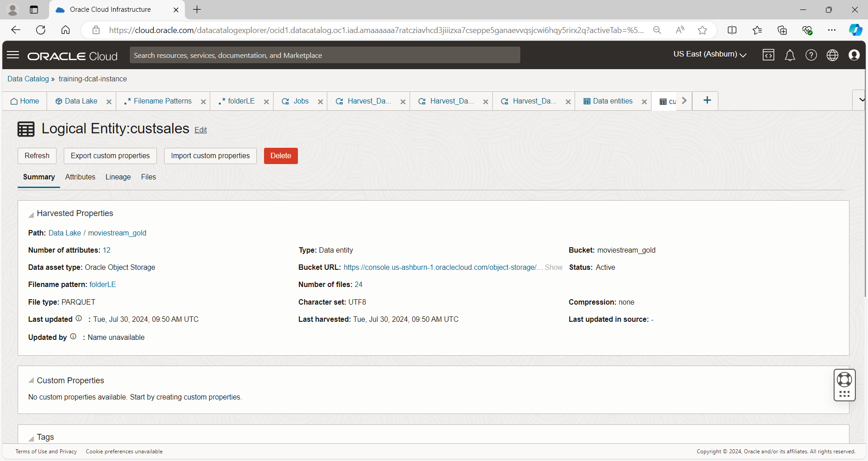Screen dimensions: 868x461
Task: Open the Lineage sub-tab
Action: click(118, 177)
